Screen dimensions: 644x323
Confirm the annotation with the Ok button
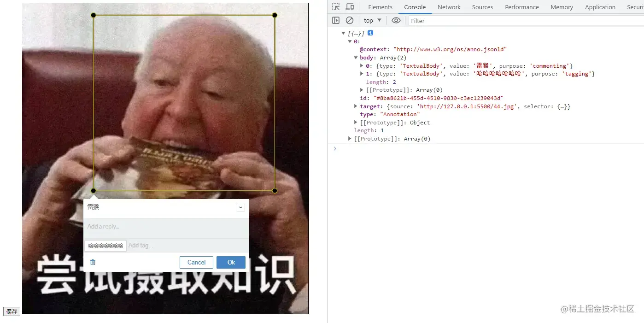(230, 262)
